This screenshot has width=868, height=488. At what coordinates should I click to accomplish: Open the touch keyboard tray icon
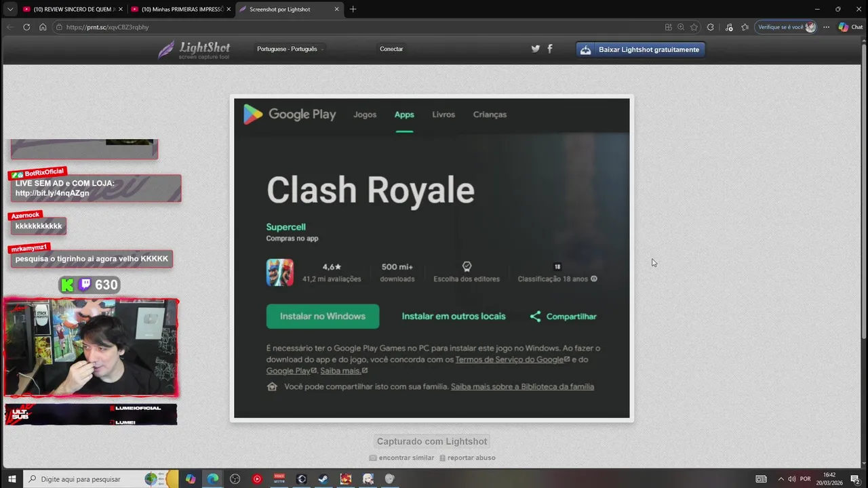point(762,479)
